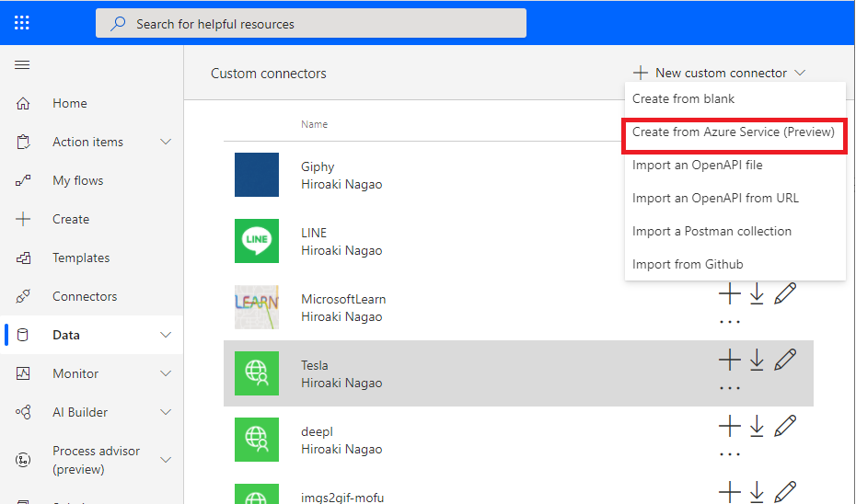Viewport: 856px width, 504px height.
Task: Click the Tesla connector globe icon
Action: 257,373
